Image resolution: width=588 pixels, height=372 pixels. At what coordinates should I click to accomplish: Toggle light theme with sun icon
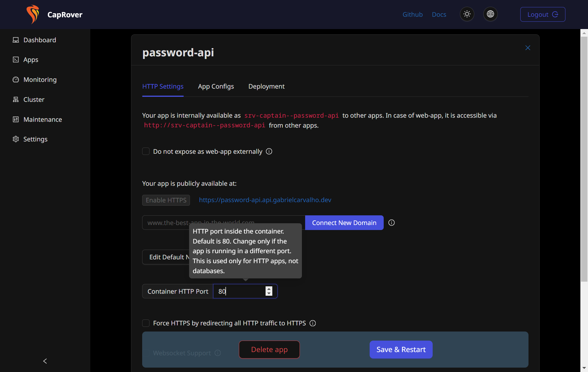467,14
